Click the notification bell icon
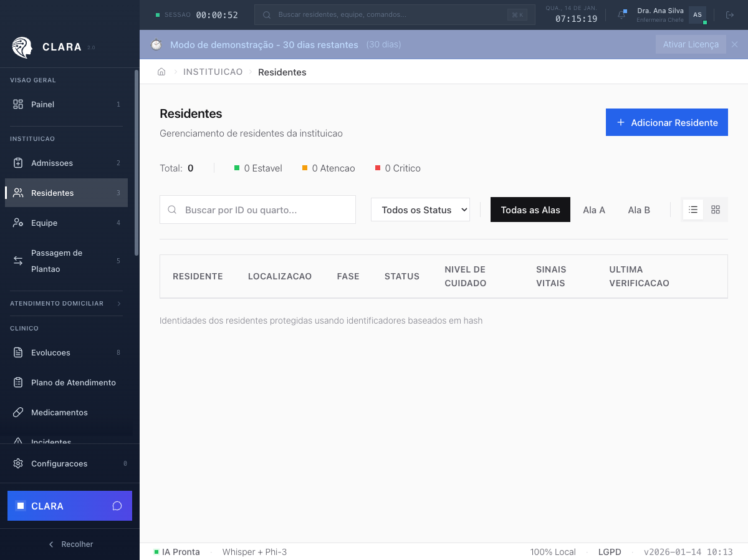This screenshot has height=560, width=748. [x=621, y=15]
